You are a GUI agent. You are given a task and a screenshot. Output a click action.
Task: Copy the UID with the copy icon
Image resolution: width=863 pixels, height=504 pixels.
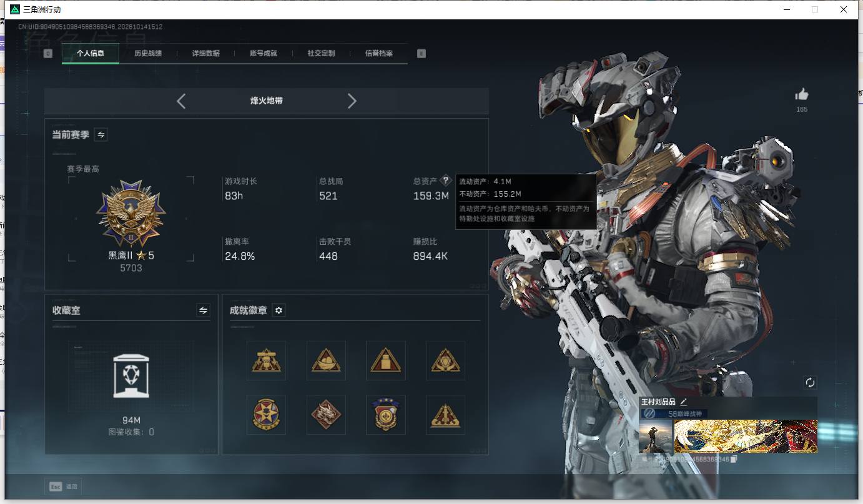[x=734, y=459]
